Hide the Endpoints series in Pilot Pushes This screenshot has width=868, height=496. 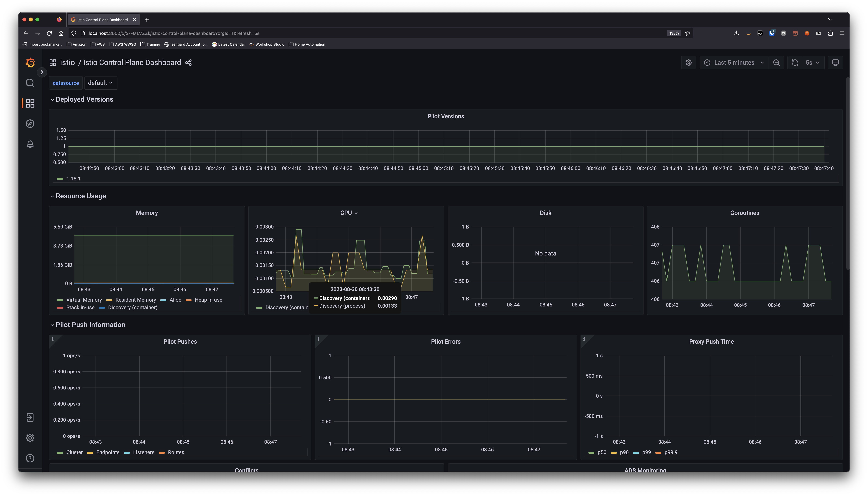[x=108, y=452]
